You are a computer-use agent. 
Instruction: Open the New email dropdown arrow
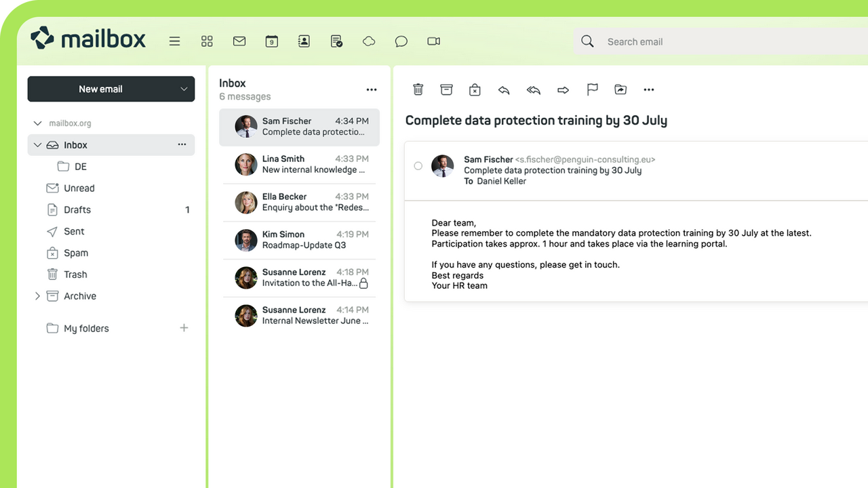184,89
